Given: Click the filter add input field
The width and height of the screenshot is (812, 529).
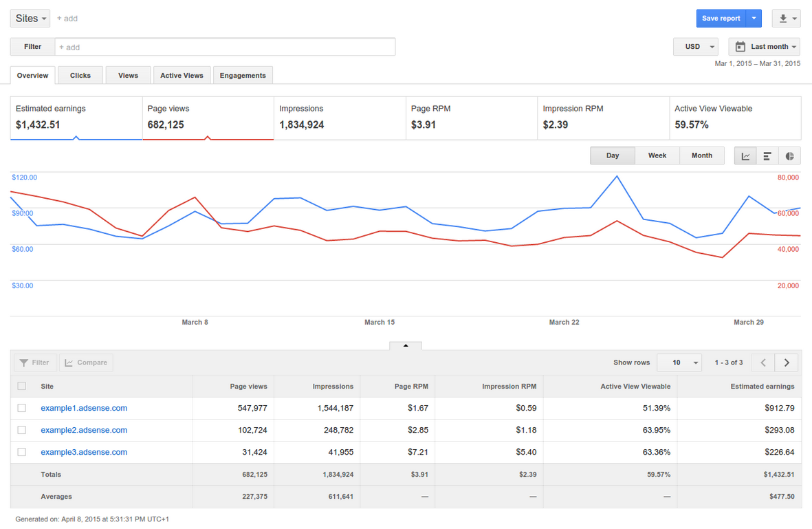Looking at the screenshot, I should tap(225, 47).
